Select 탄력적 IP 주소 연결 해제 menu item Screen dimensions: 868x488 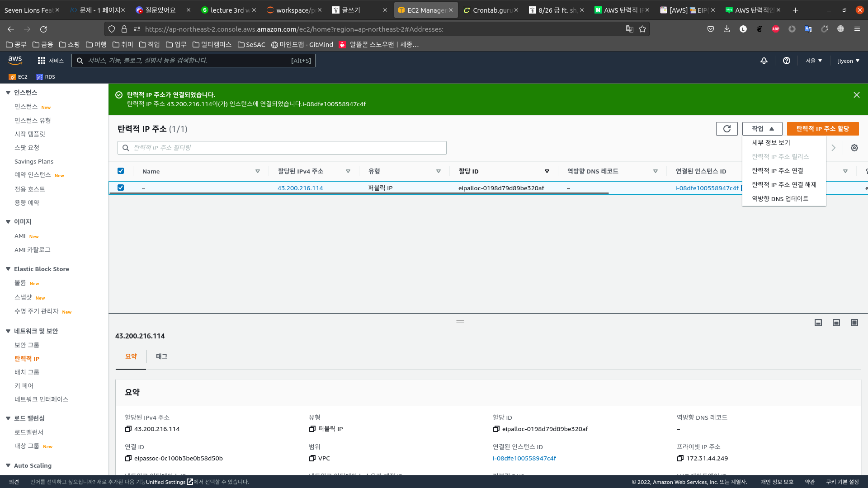(x=784, y=184)
